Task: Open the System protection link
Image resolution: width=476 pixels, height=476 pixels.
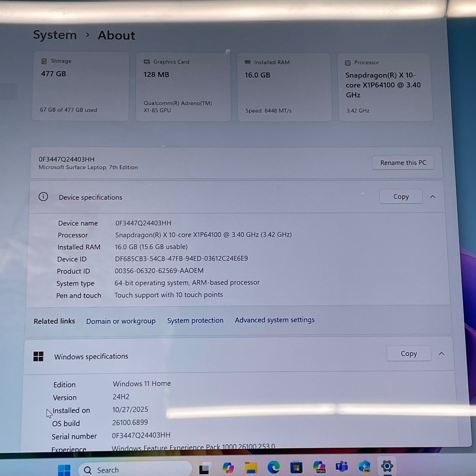Action: pos(195,321)
